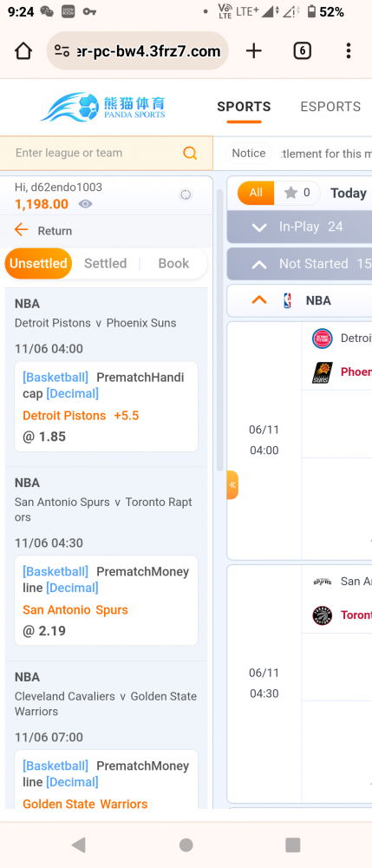
Task: Click the Panda Sports logo
Action: 103,107
